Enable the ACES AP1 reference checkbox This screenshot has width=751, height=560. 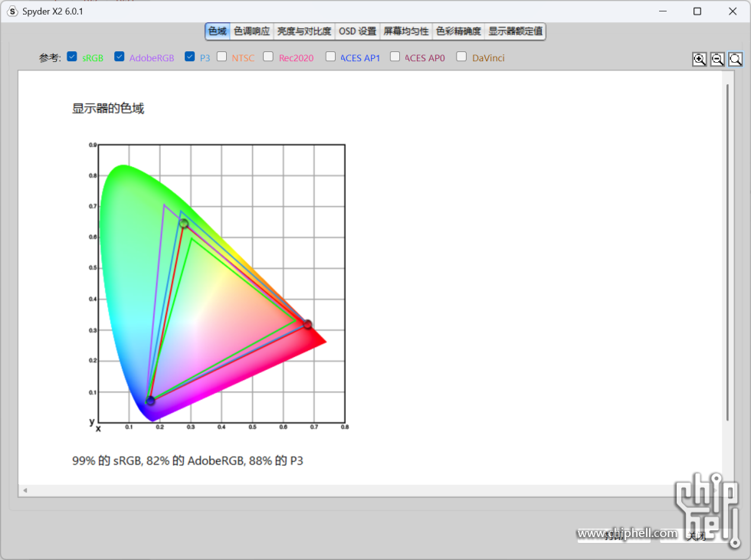(330, 57)
